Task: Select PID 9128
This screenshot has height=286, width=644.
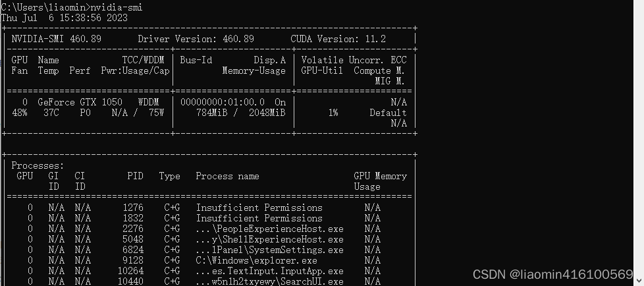Action: (133, 261)
